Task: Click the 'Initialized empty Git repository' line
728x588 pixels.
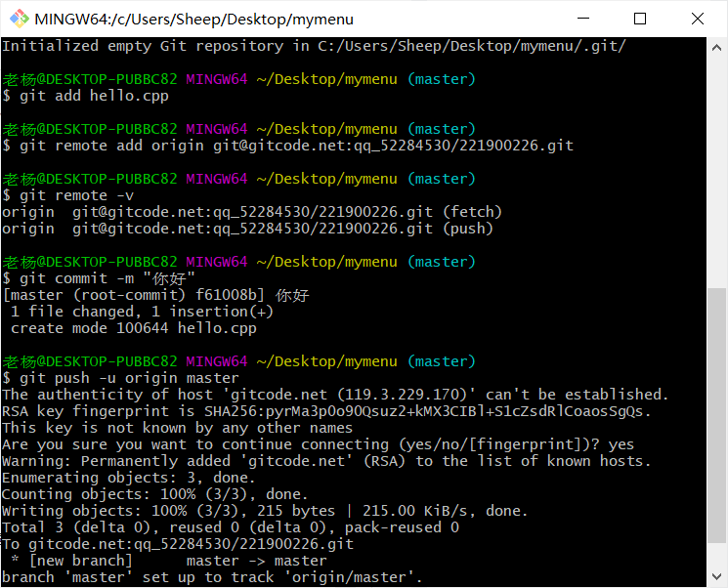Action: click(x=314, y=46)
